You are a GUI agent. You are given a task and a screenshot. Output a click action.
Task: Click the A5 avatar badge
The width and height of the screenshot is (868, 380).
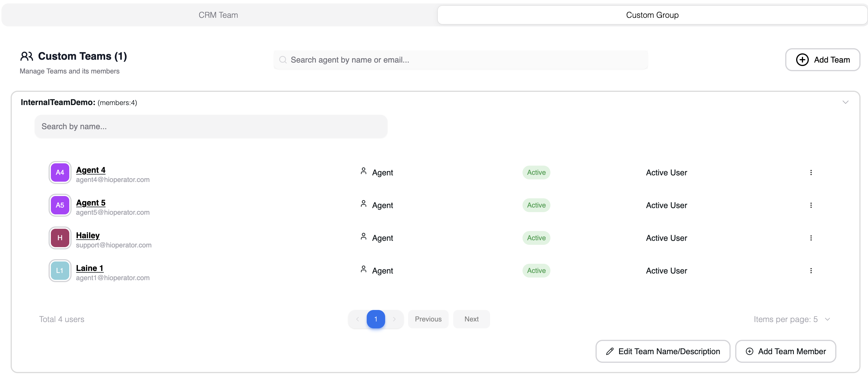(x=60, y=205)
